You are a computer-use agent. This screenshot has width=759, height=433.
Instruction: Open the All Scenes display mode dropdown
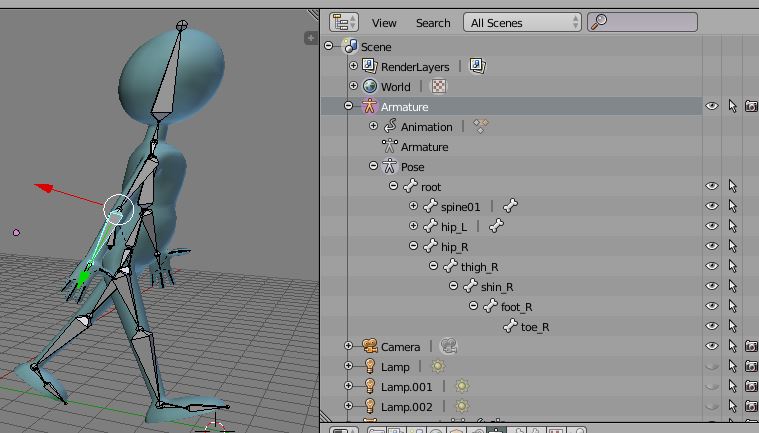pyautogui.click(x=522, y=22)
